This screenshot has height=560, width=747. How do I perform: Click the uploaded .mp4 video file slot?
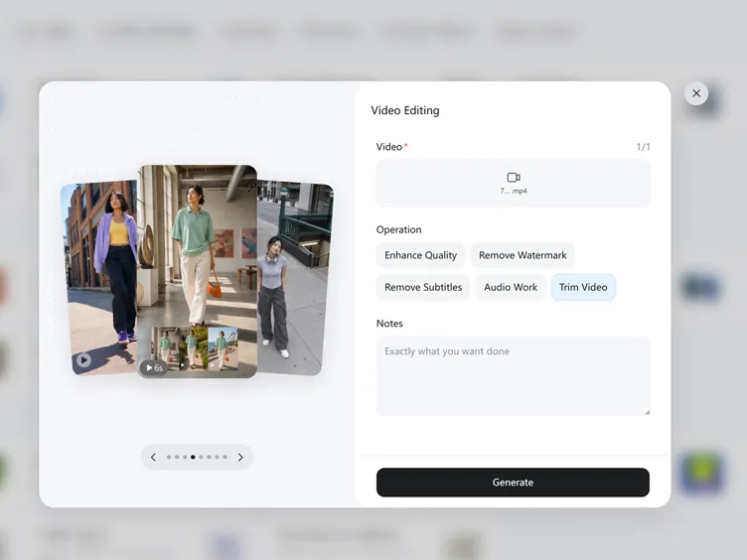[x=514, y=183]
